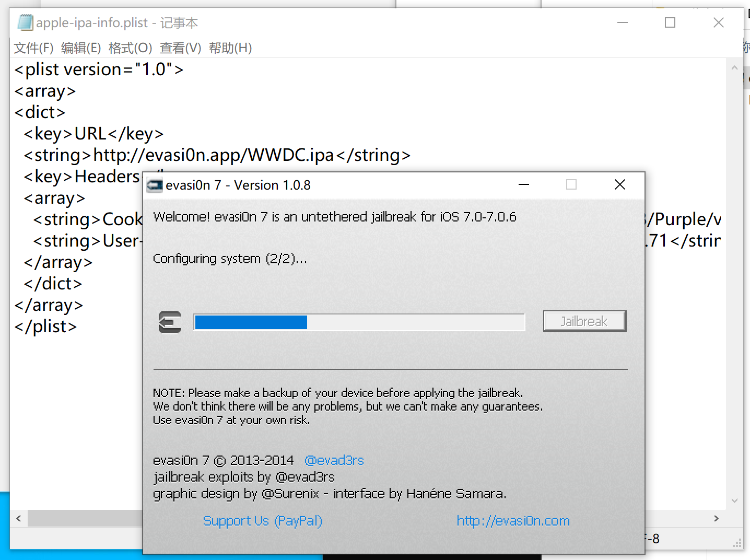Open the 帮助(H) menu
The height and width of the screenshot is (560, 750).
click(230, 48)
